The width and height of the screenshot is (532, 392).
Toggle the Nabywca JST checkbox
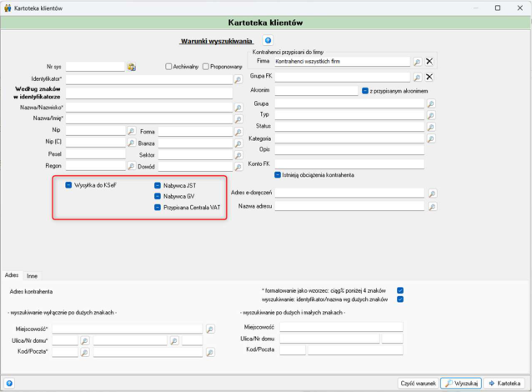tap(158, 185)
